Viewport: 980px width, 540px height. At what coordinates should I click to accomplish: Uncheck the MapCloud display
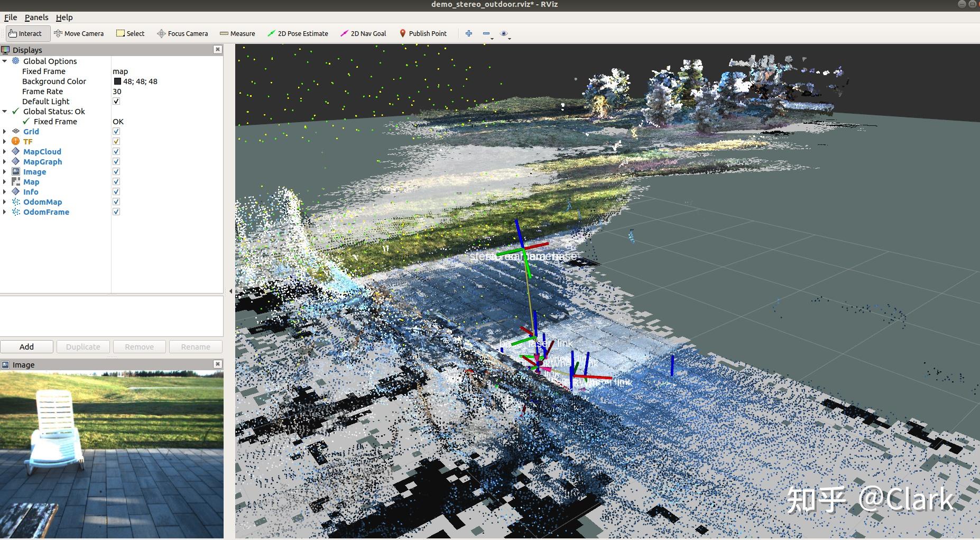(x=116, y=151)
